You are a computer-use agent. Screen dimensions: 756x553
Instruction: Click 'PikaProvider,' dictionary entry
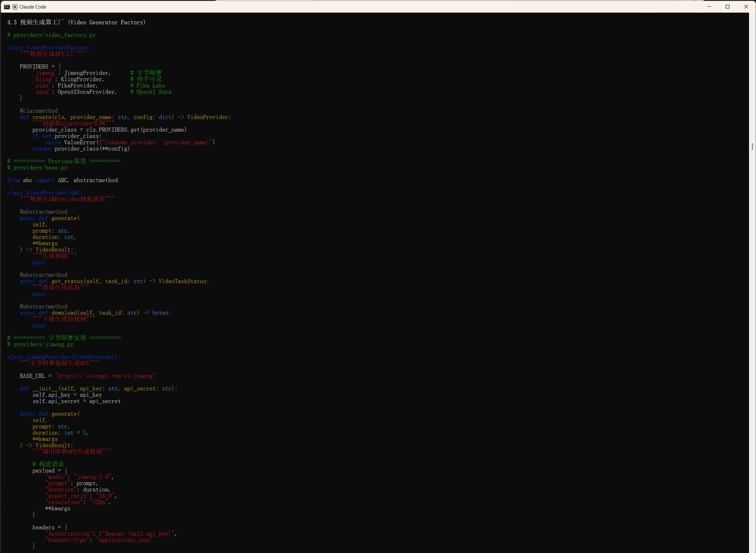65,86
